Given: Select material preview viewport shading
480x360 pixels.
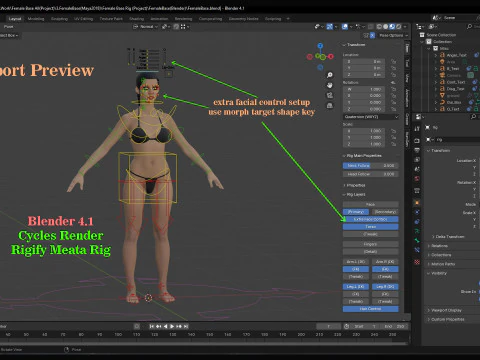Looking at the screenshot, I should coord(392,26).
